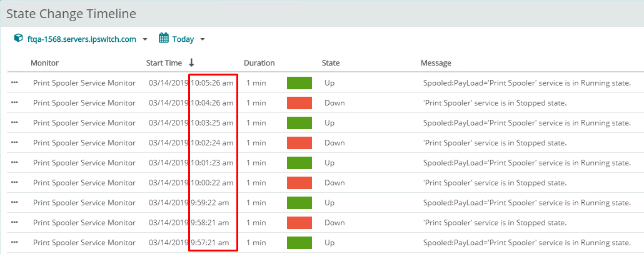Viewport: 644px width, 254px height.
Task: Open row menu for 10:02:24 am entry
Action: [14, 142]
